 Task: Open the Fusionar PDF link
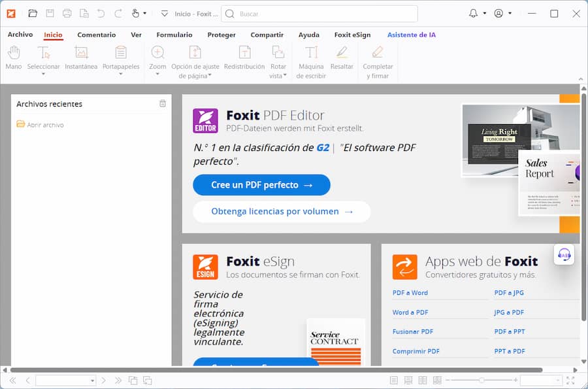pyautogui.click(x=412, y=331)
